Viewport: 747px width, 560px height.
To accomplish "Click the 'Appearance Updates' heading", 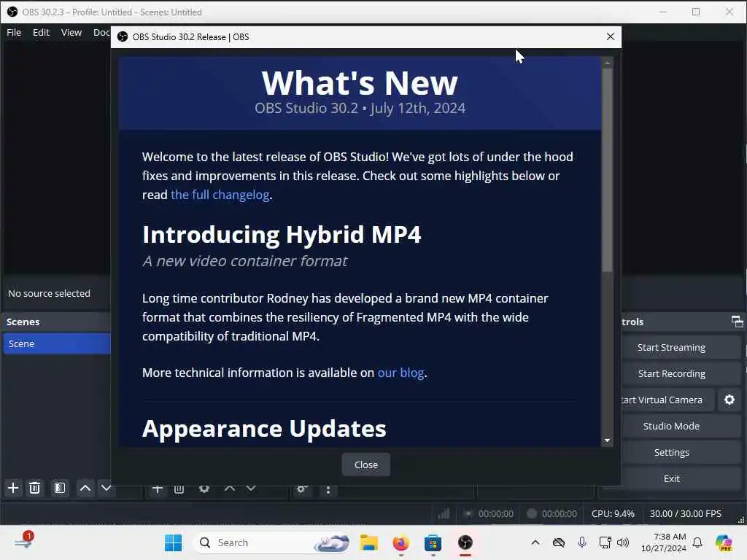I will point(264,429).
